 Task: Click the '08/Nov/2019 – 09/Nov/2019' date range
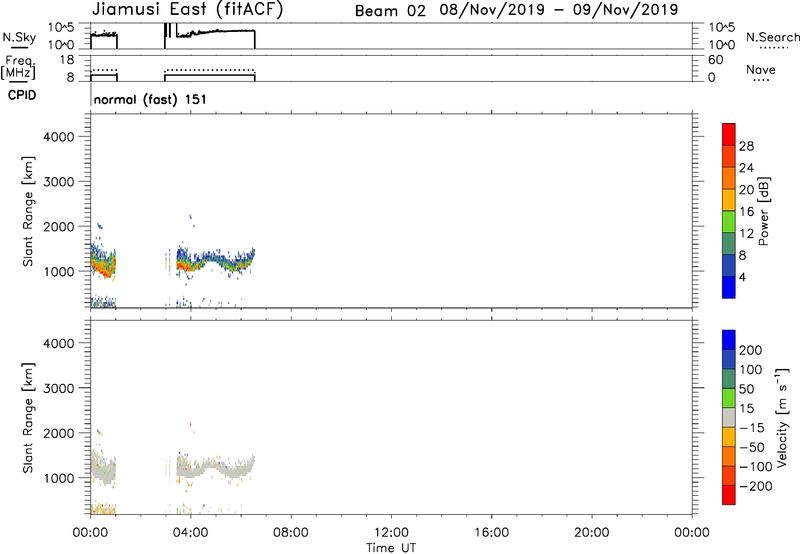click(559, 10)
